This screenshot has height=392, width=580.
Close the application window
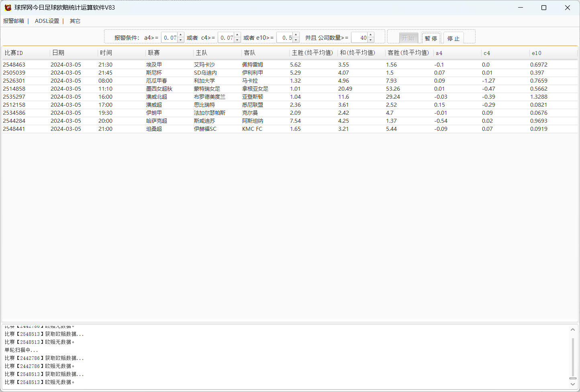point(568,8)
